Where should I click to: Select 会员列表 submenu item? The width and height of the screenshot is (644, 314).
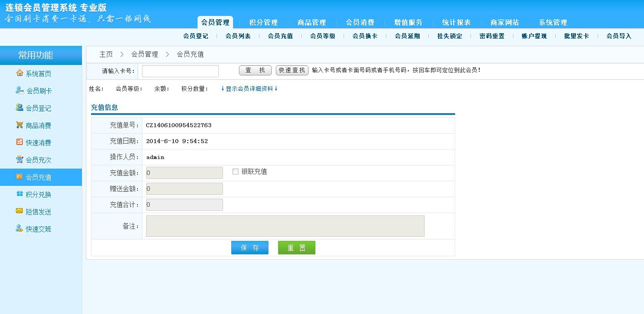click(x=238, y=36)
